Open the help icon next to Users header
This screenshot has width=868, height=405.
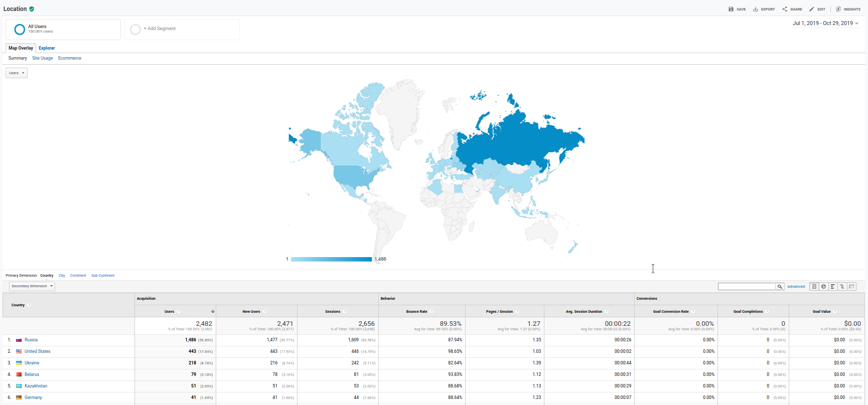tap(179, 311)
